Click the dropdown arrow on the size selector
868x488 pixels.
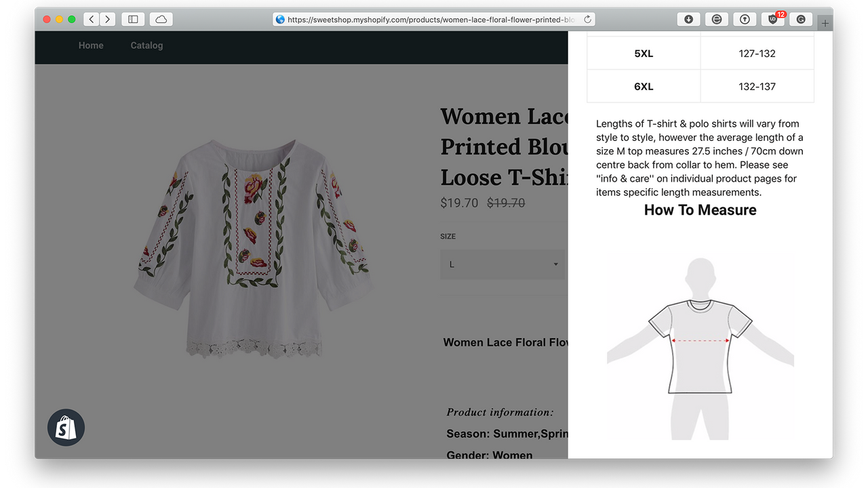point(555,264)
